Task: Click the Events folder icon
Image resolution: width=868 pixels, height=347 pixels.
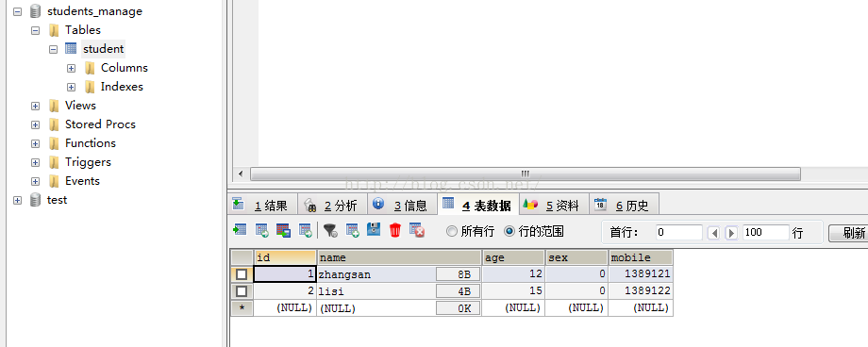Action: pos(54,181)
